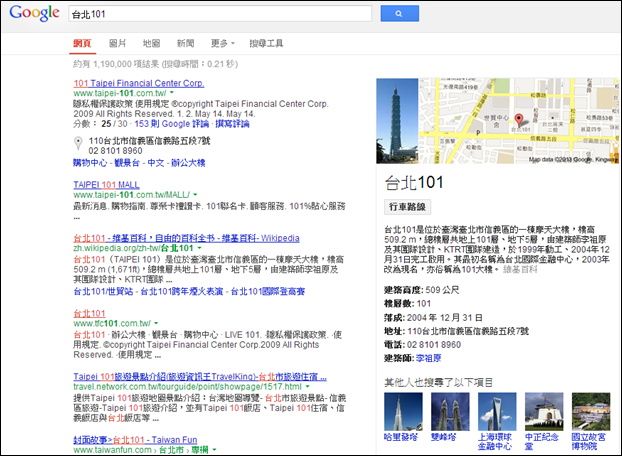Click the map pin icon beside the address
This screenshot has width=622, height=456.
(79, 143)
